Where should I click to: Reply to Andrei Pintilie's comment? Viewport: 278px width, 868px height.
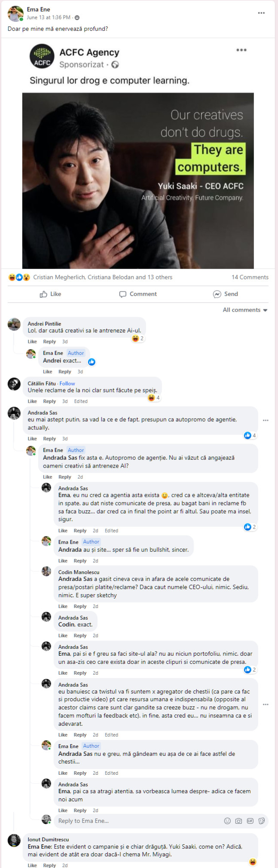[x=49, y=342]
